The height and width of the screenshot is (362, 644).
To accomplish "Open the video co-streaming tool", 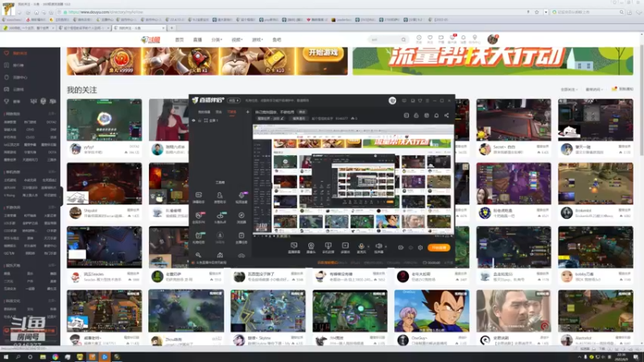I will click(242, 197).
